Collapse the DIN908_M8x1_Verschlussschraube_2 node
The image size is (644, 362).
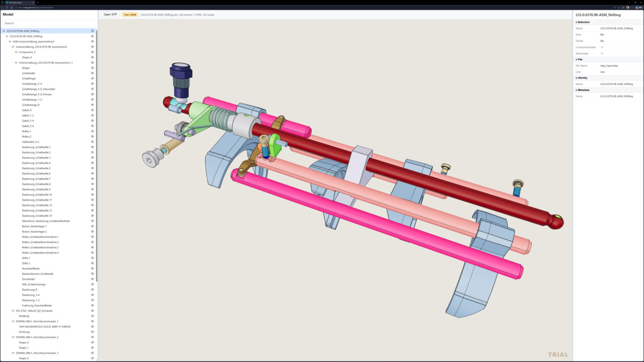coord(13,337)
